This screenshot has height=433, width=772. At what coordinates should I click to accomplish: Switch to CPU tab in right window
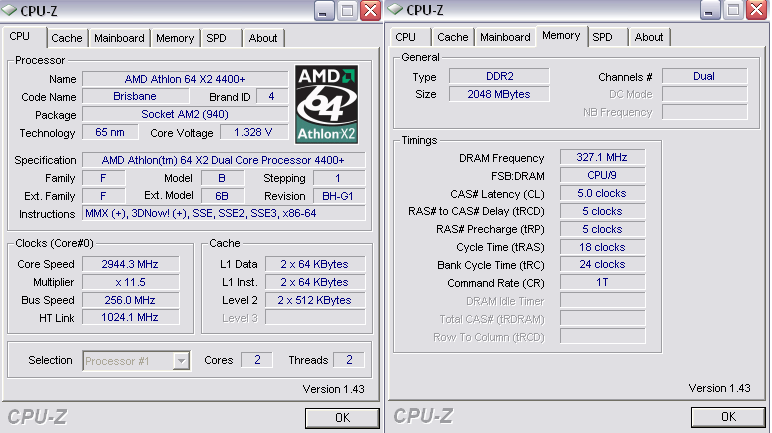pyautogui.click(x=406, y=37)
